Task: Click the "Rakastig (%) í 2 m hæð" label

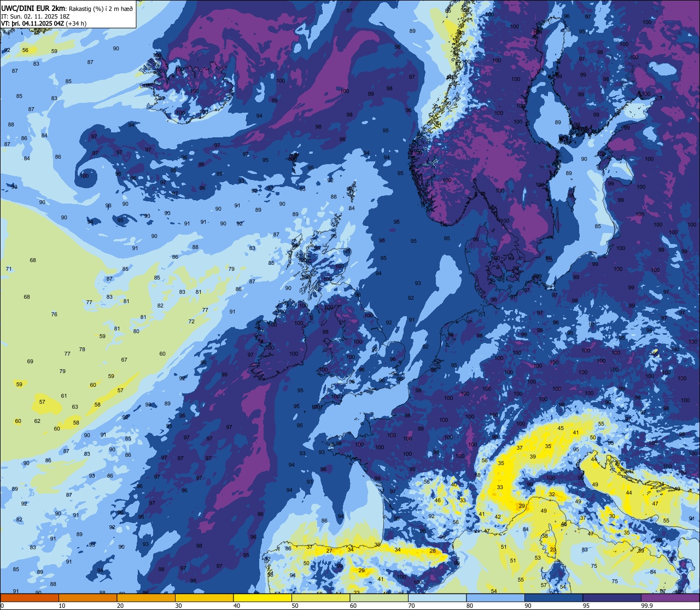Action: (x=101, y=8)
